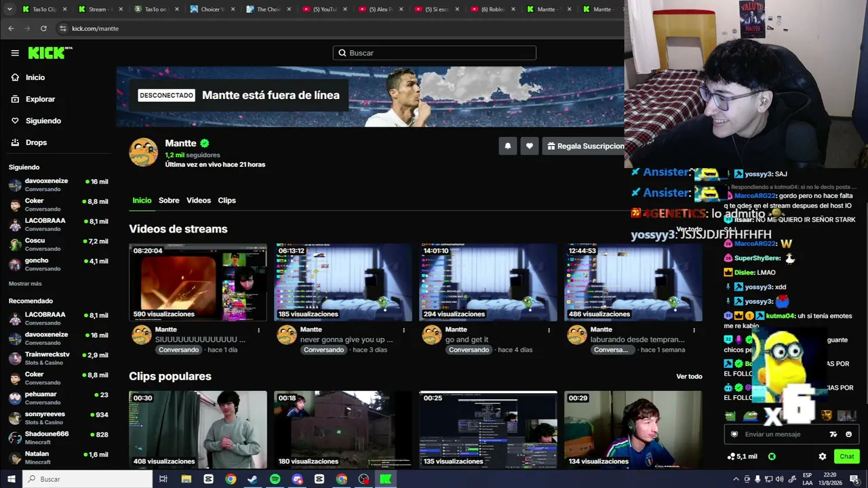Open Trainwreckstv recommended channel
Image resolution: width=868 pixels, height=488 pixels.
[58, 358]
